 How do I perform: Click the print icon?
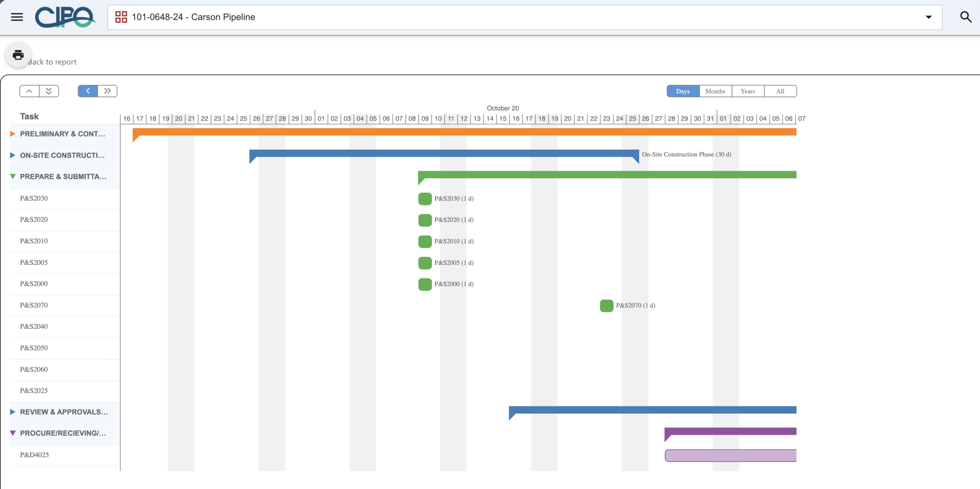pos(18,55)
